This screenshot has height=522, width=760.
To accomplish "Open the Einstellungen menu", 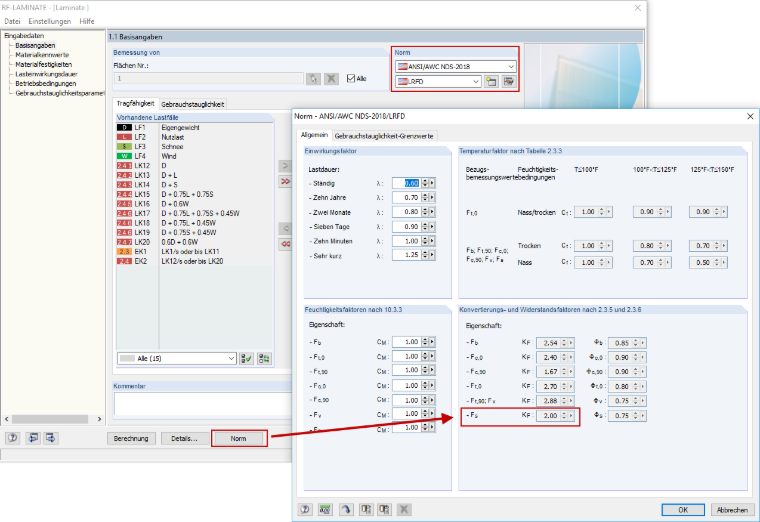I will coord(49,21).
